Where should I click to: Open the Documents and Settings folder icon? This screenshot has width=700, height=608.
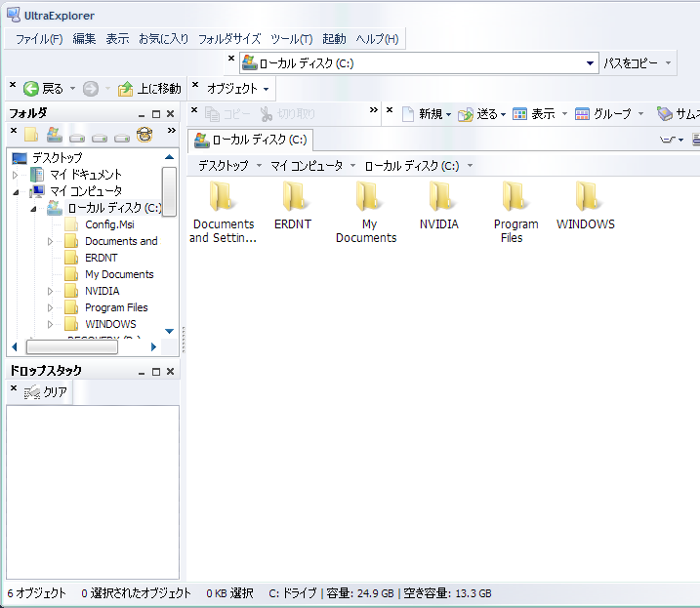coord(222,196)
